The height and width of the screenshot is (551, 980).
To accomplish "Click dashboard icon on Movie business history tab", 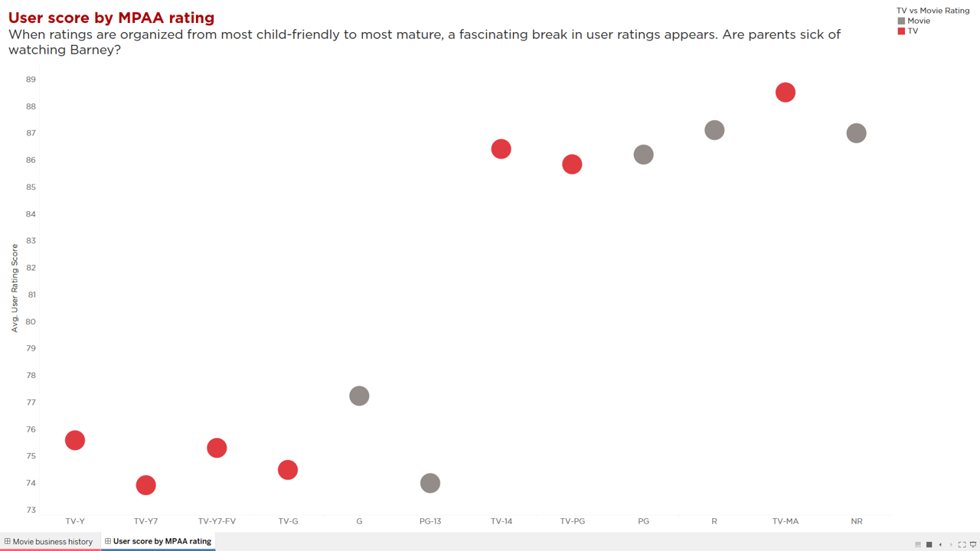I will tap(8, 542).
